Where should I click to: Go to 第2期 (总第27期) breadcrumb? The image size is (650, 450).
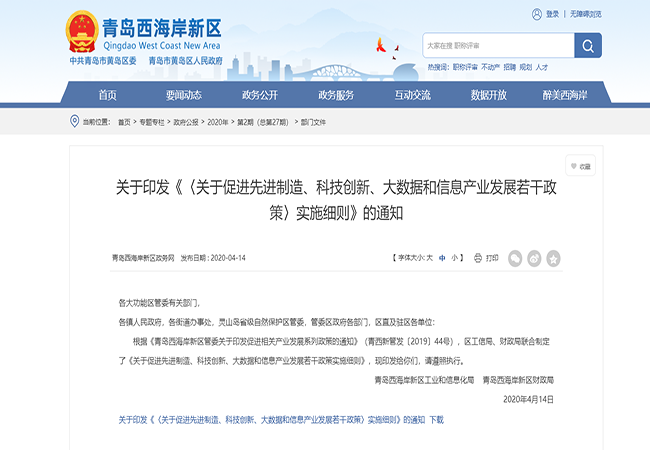(263, 122)
